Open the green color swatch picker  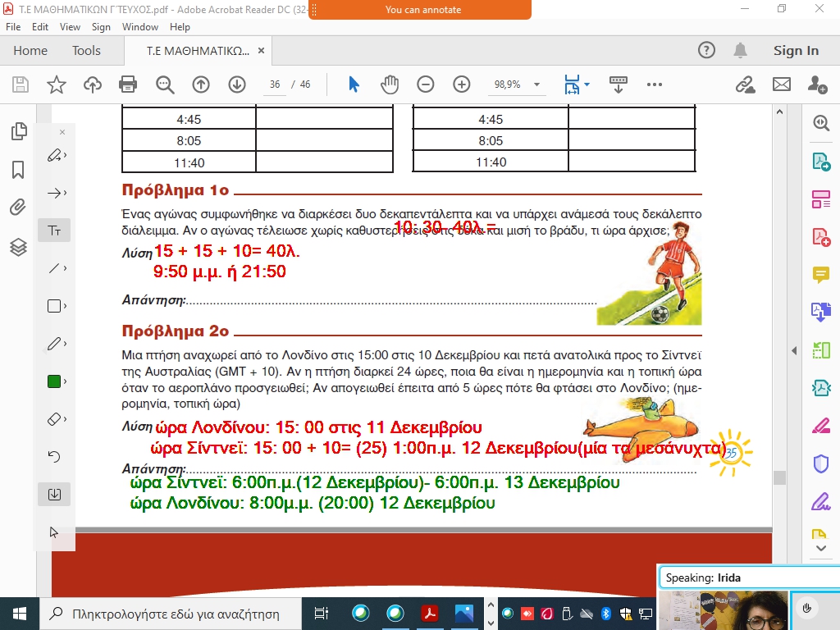pyautogui.click(x=54, y=381)
